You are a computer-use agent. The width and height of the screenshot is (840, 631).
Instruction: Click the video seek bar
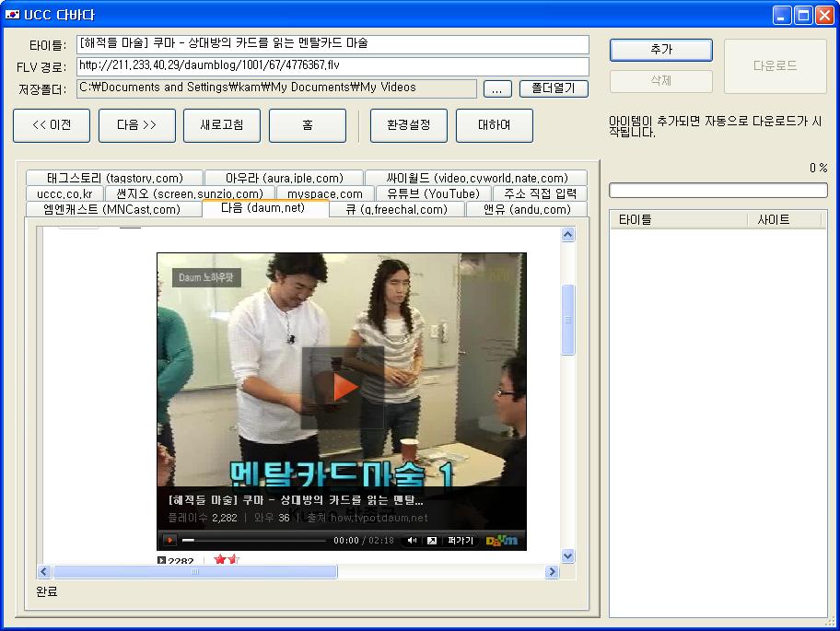pos(254,540)
